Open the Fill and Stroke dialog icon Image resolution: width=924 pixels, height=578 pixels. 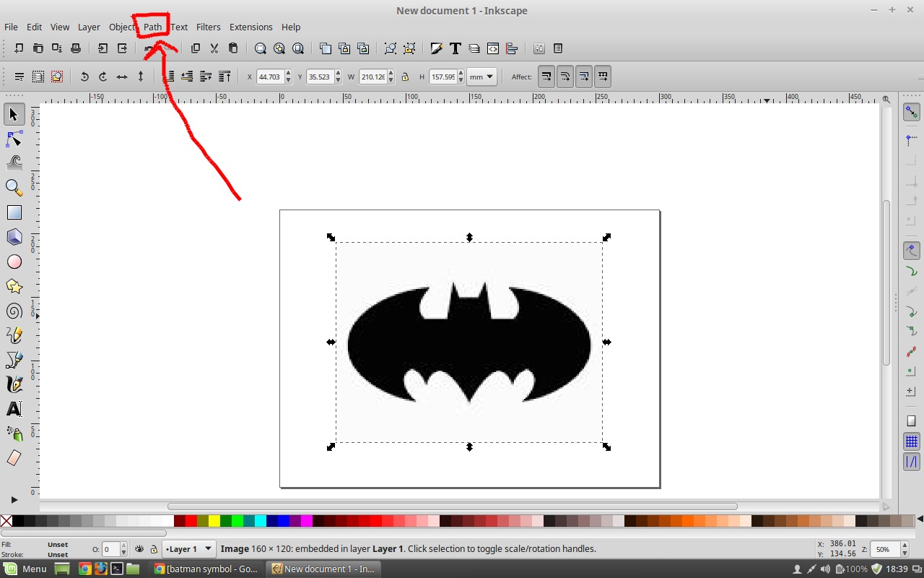tap(436, 48)
